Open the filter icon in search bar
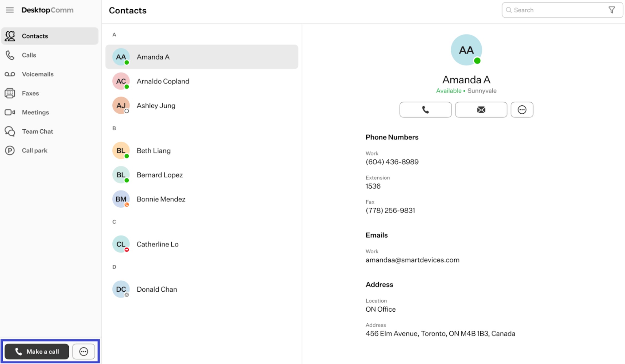Image resolution: width=625 pixels, height=364 pixels. coord(612,10)
